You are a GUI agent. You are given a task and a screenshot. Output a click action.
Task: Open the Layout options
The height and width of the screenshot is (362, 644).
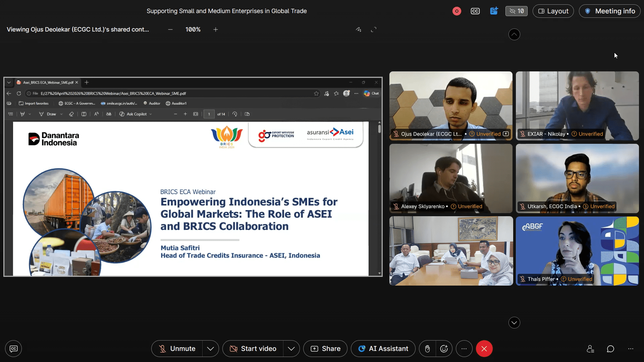tap(553, 11)
